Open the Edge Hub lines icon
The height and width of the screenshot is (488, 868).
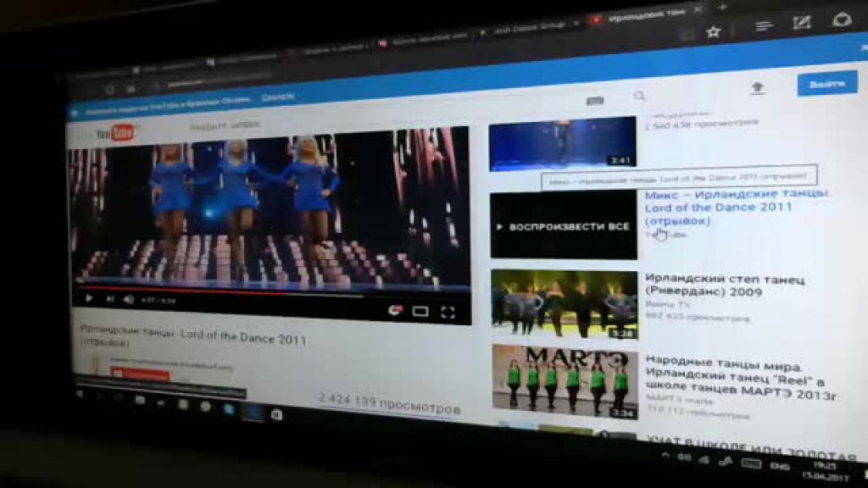point(764,25)
